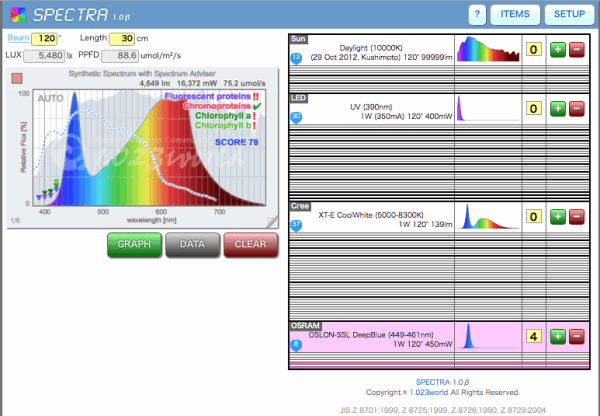This screenshot has width=600, height=416.
Task: Click the XT-E CoolWhite spectrum thumbnail
Action: 488,217
